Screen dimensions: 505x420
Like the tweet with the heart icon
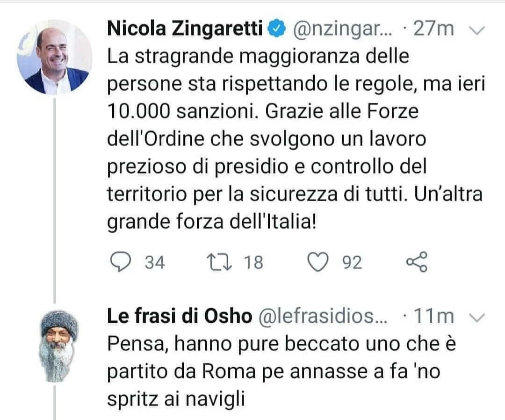click(x=319, y=262)
